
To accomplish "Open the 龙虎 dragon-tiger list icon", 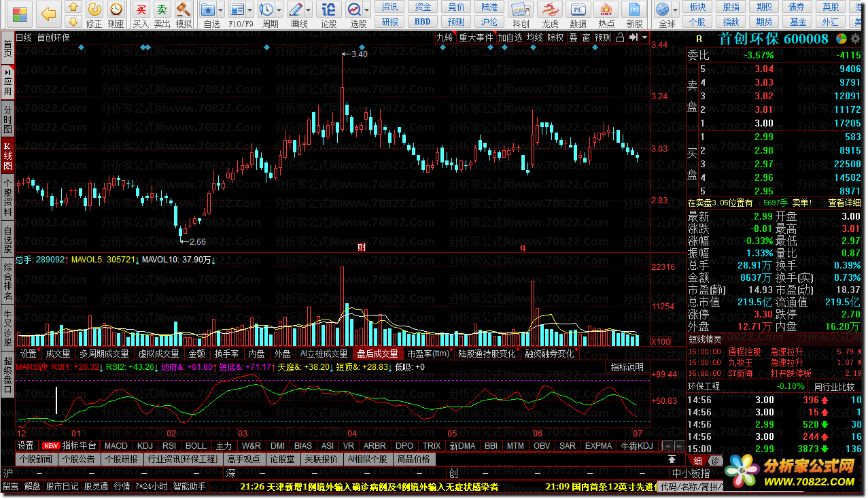I will [550, 14].
